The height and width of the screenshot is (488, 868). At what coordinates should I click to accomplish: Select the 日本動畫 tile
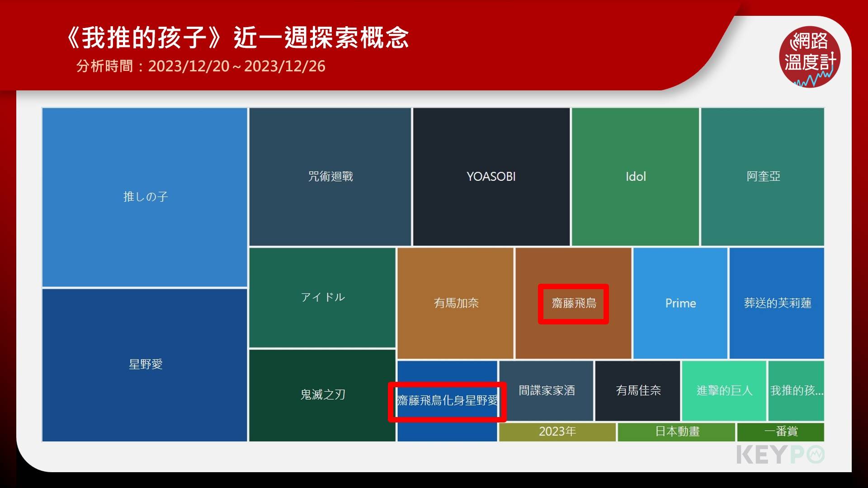676,432
